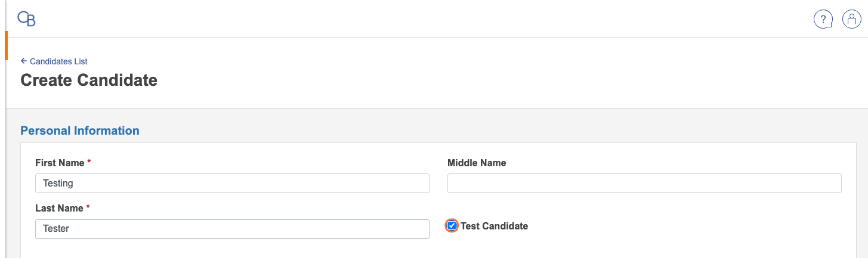The image size is (868, 258).
Task: Go back to Candidates List
Action: (x=58, y=61)
